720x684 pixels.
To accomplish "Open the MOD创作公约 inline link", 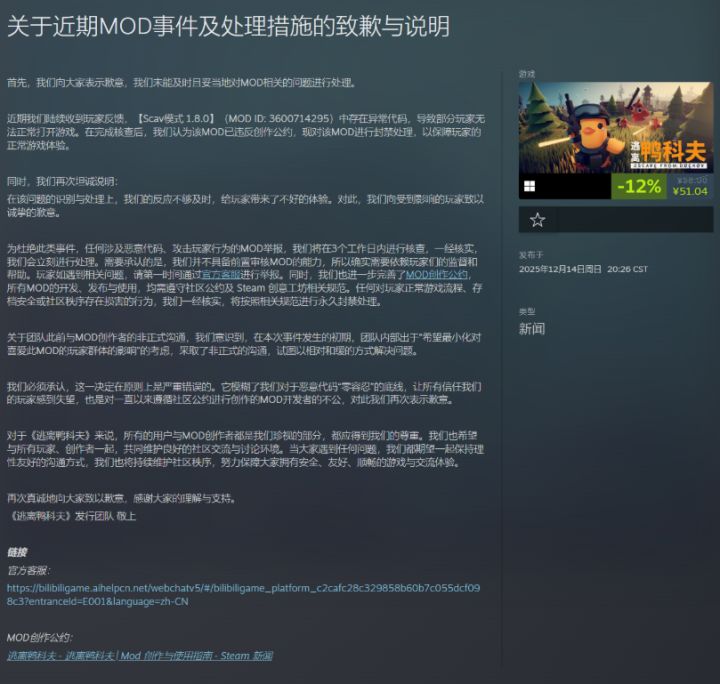I will [x=437, y=275].
